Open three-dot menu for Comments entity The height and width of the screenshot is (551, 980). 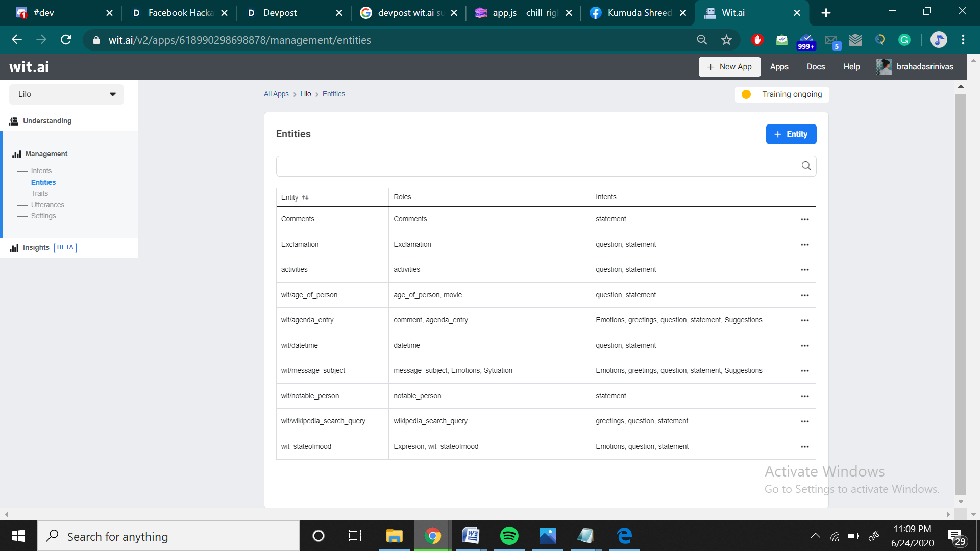804,219
